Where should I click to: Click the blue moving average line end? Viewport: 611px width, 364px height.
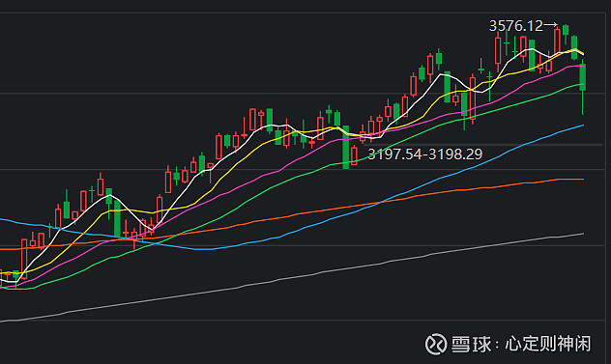click(583, 126)
